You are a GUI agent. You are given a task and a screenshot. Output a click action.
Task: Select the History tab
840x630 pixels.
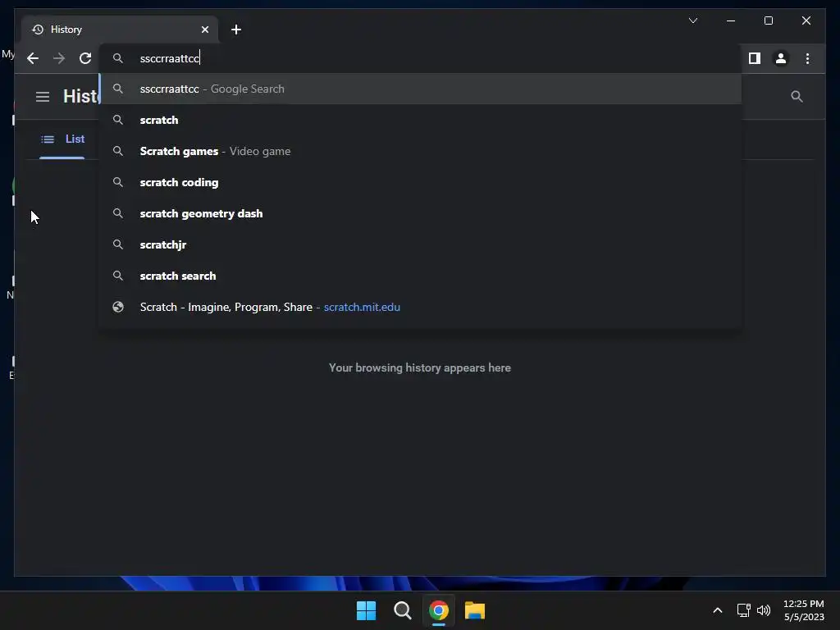120,30
